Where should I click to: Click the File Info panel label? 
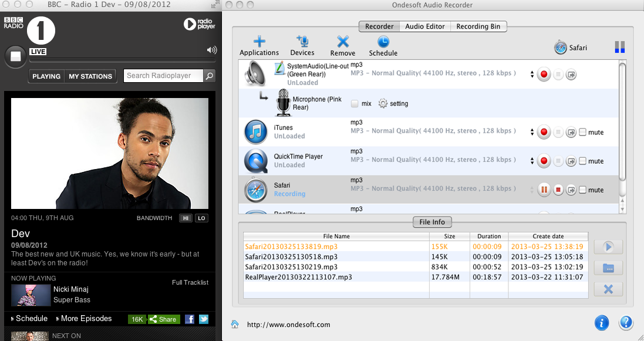[432, 222]
